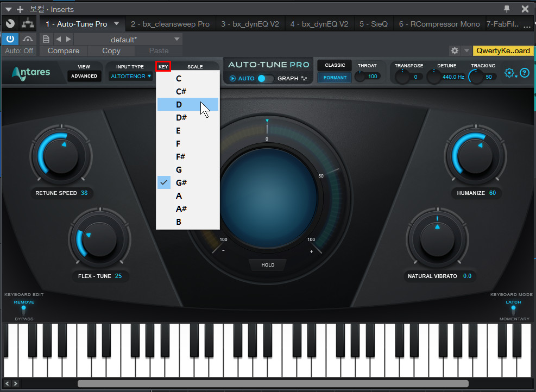Image resolution: width=536 pixels, height=392 pixels.
Task: Choose key B from the menu
Action: [188, 222]
